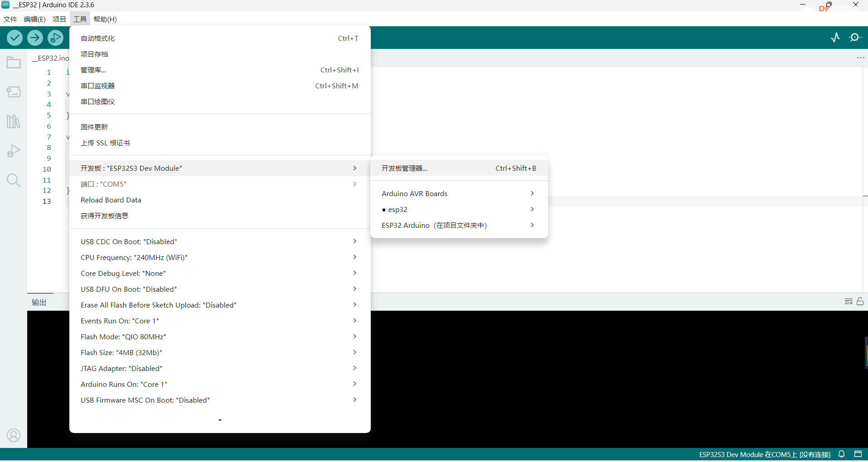
Task: Switch to the __ESP32.ino editor tab
Action: 50,58
